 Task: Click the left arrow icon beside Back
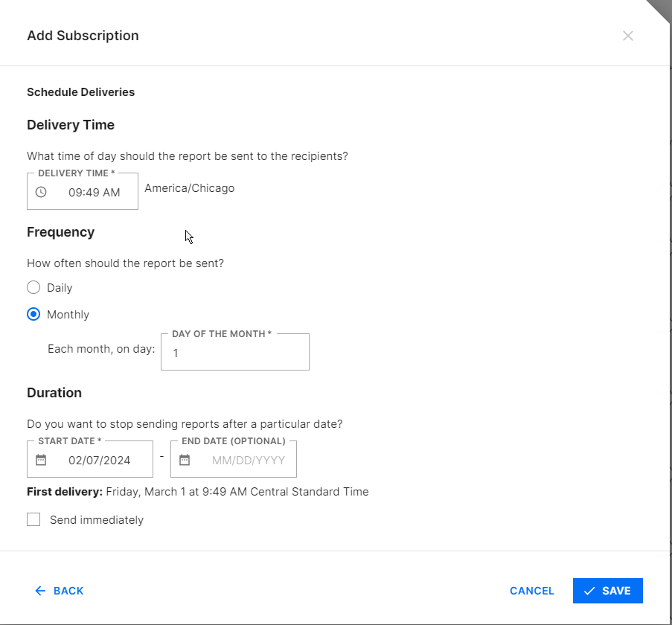tap(40, 590)
